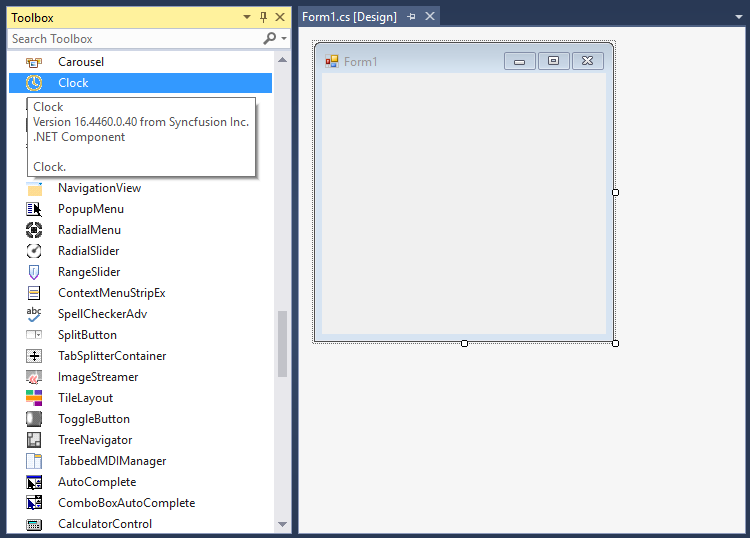Click the Search Toolbox input field
The width and height of the screenshot is (750, 538).
pos(135,39)
